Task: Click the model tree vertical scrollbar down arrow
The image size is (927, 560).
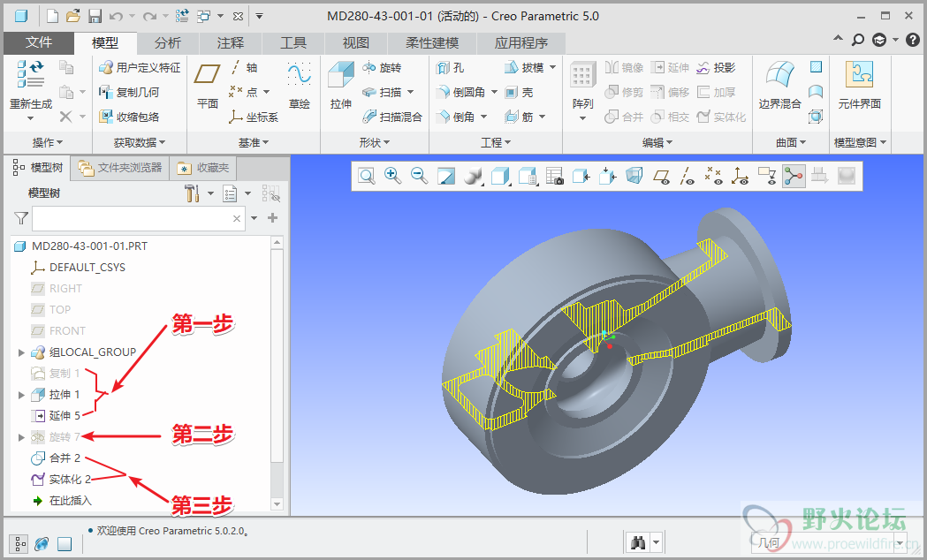Action: pos(277,504)
